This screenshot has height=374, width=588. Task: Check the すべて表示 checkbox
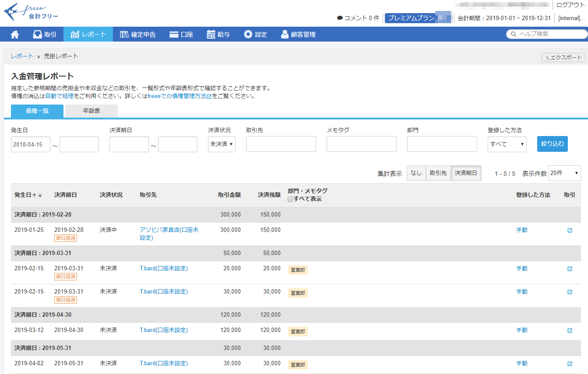[290, 199]
